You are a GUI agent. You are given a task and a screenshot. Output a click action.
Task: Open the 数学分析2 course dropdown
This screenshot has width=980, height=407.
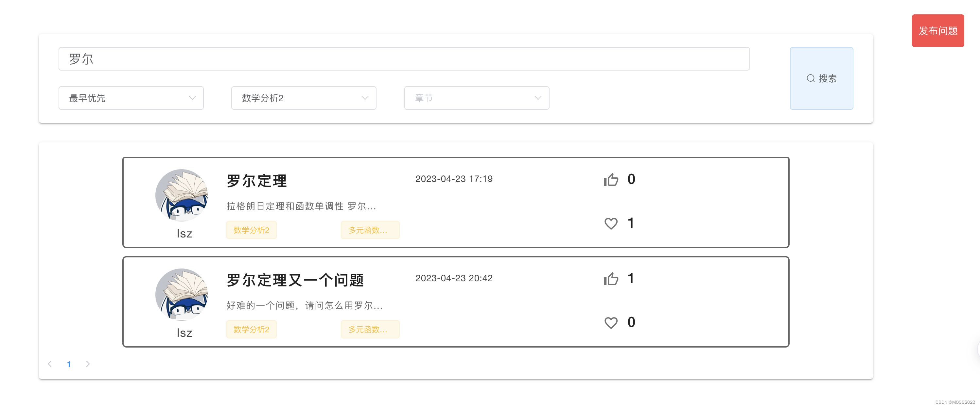point(303,98)
